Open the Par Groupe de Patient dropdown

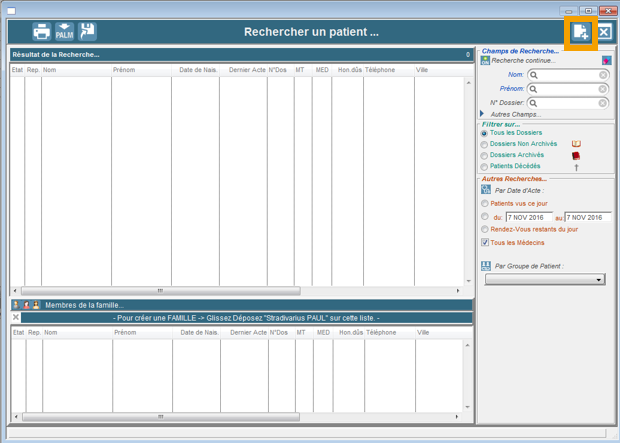(x=599, y=280)
